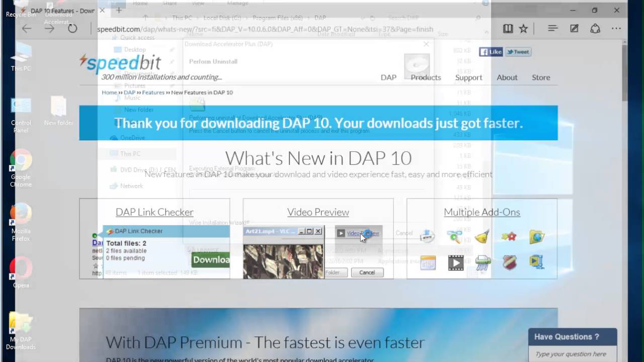Select the Control Panel desktop icon
Viewport: 644px width, 362px height.
pos(21,115)
